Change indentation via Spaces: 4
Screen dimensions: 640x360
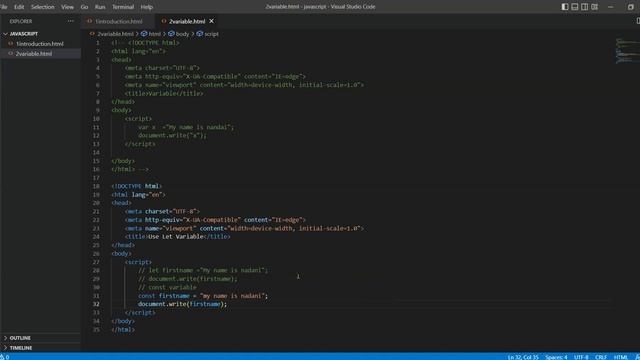click(x=556, y=357)
